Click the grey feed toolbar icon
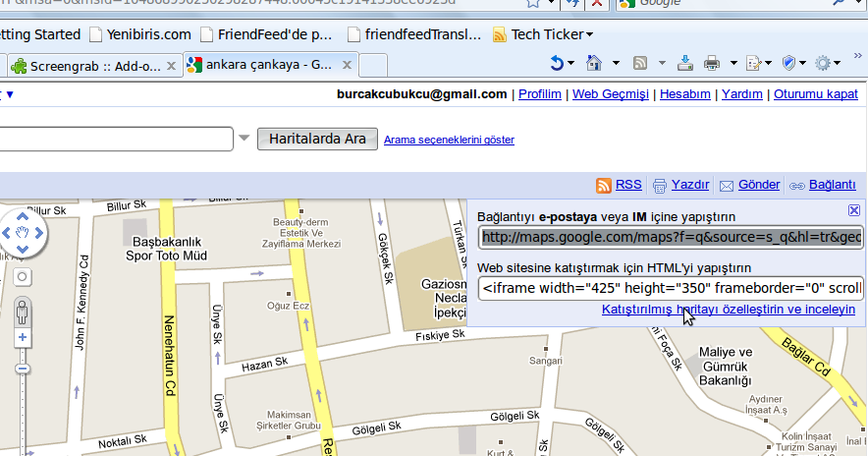868x456 pixels. tap(640, 63)
